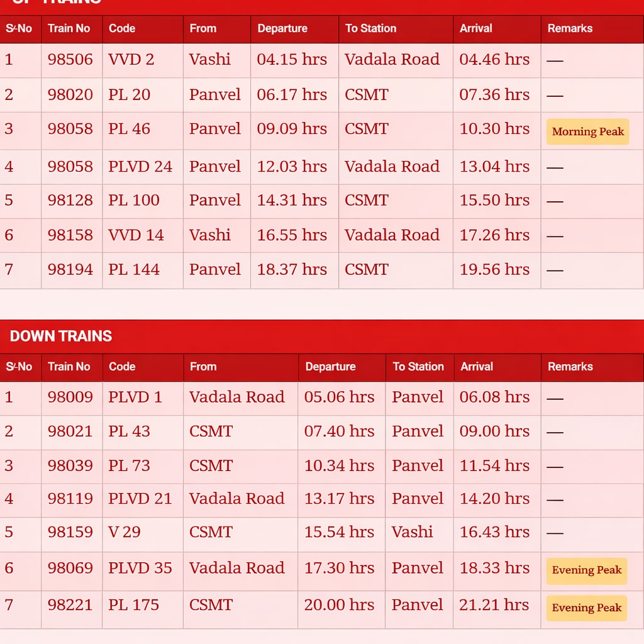Click Evening Peak badge for train 98069
Viewport: 644px width, 644px height.
click(x=586, y=570)
